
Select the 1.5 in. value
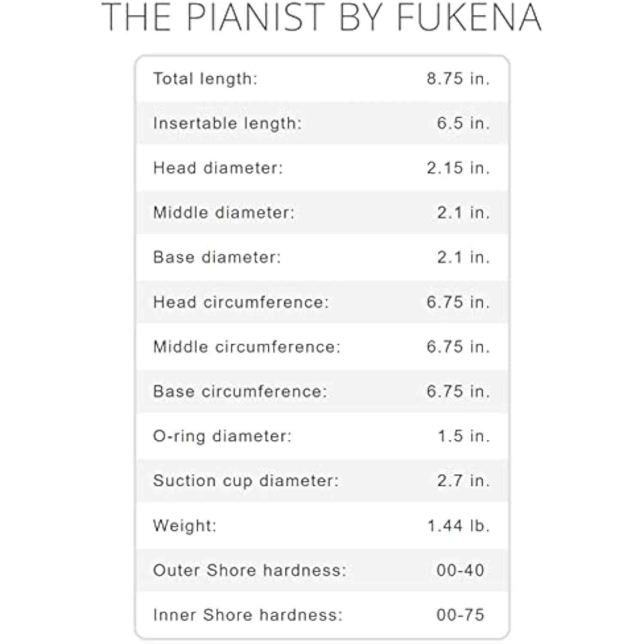463,436
